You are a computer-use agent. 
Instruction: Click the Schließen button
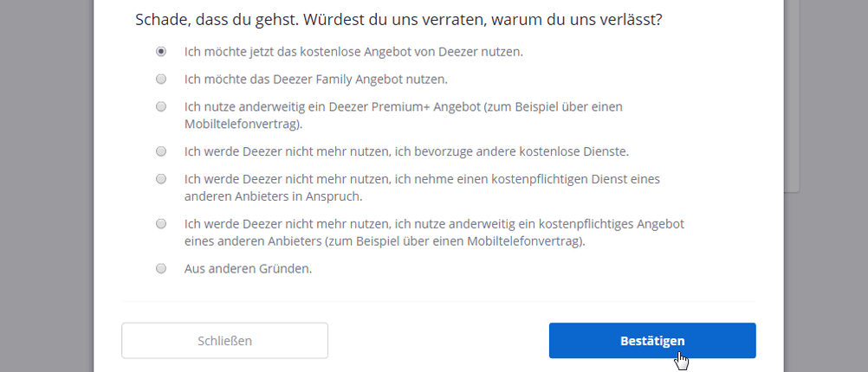(224, 340)
